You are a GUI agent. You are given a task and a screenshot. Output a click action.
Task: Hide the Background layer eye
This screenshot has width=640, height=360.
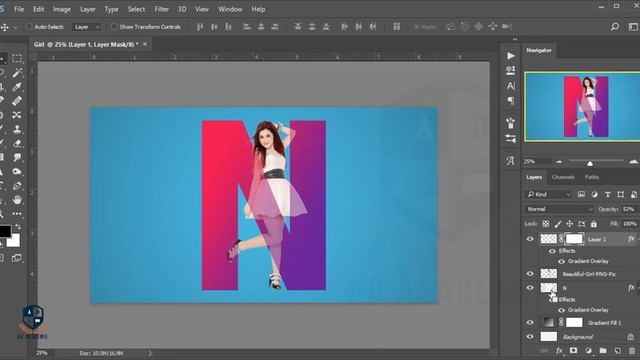point(530,337)
